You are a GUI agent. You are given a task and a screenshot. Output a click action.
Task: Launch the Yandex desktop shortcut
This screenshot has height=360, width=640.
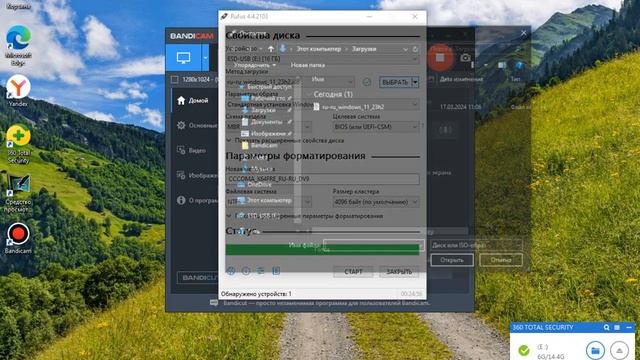pos(18,91)
